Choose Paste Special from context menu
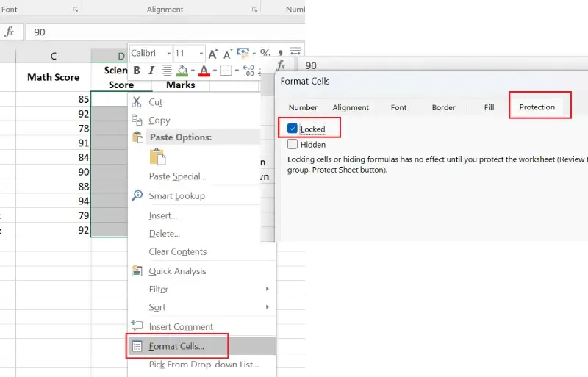588x377 pixels. (177, 176)
